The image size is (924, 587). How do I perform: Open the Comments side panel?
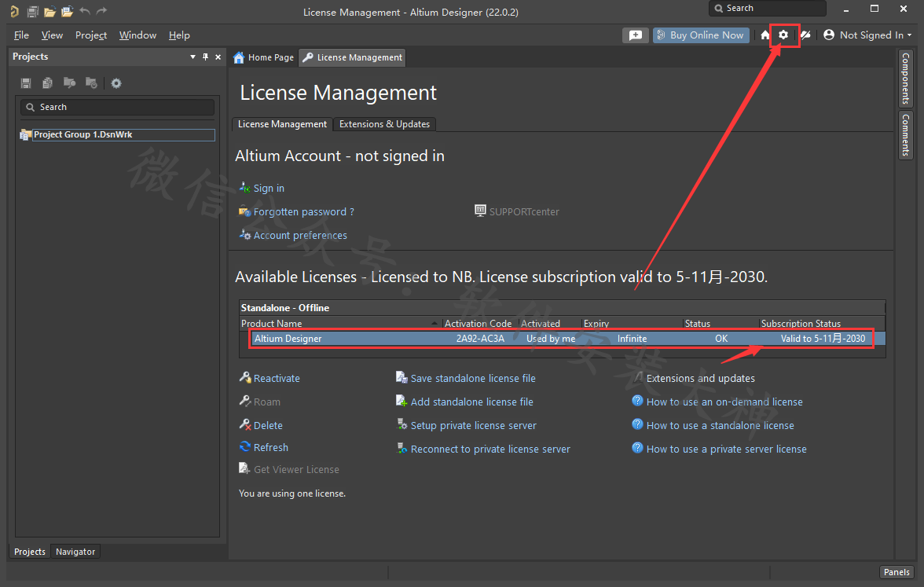pos(906,135)
